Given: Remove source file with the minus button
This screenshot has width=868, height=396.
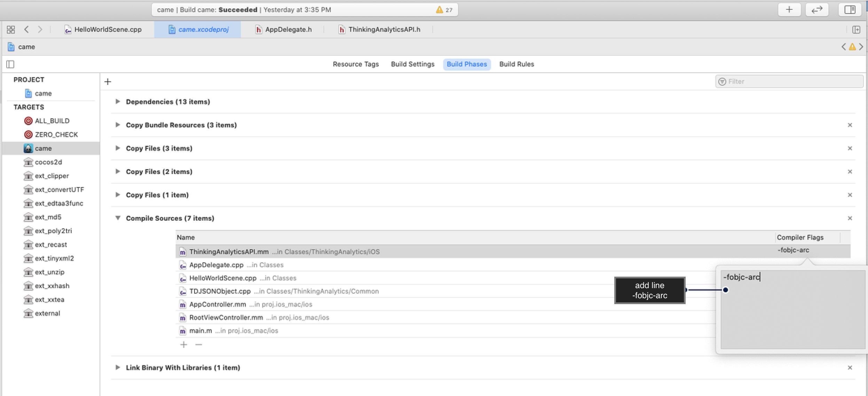Looking at the screenshot, I should (199, 344).
